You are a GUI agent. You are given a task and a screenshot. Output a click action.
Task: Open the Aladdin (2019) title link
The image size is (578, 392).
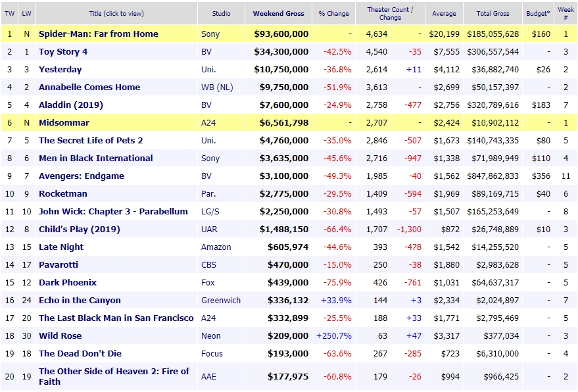click(x=71, y=105)
